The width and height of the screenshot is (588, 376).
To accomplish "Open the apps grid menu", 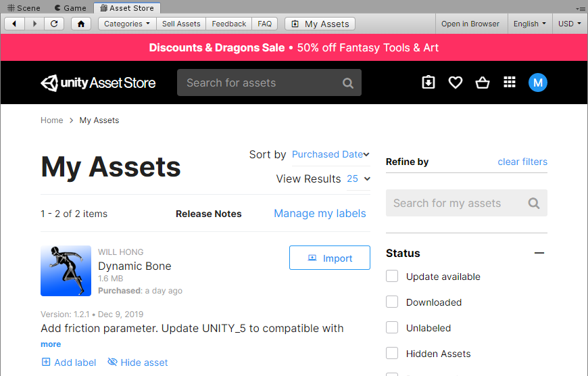I will click(x=510, y=83).
